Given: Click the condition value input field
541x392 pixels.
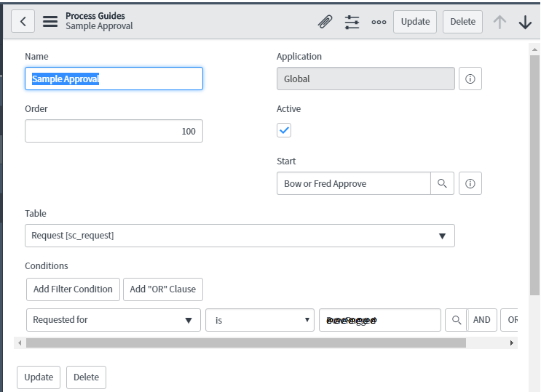Looking at the screenshot, I should point(380,320).
